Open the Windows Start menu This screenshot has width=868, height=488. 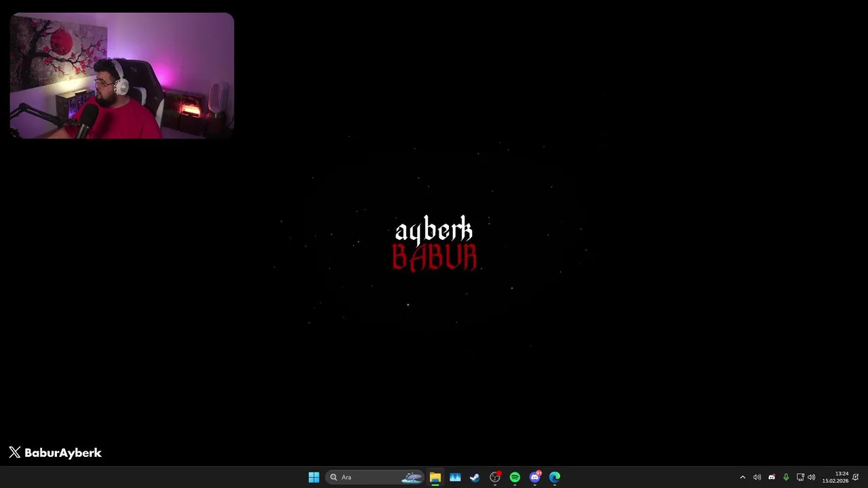point(313,477)
